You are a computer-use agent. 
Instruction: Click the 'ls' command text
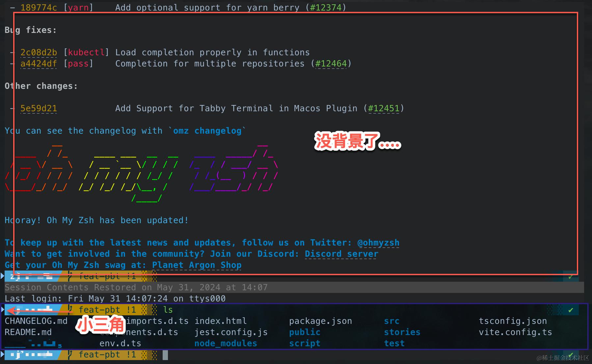coord(168,310)
